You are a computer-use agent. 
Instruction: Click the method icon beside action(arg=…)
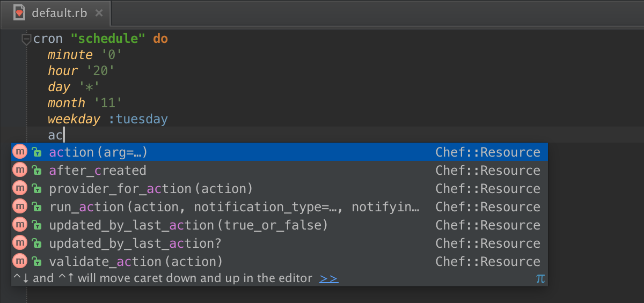click(x=20, y=152)
